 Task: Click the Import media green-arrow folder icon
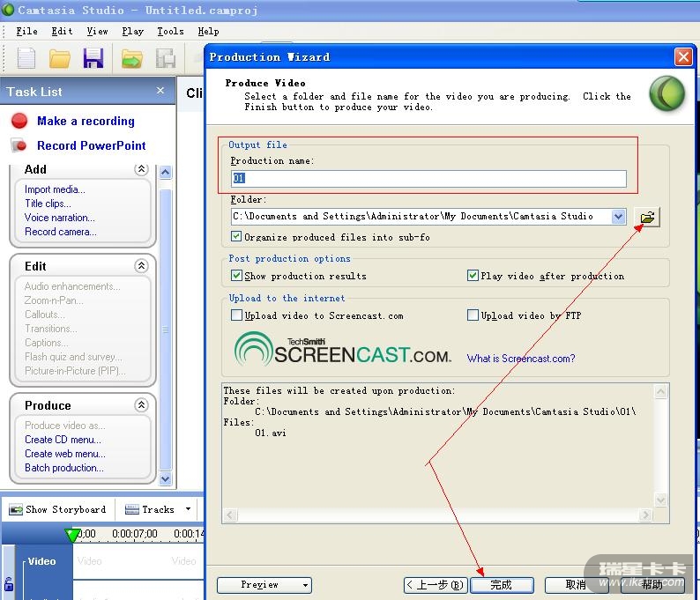coord(131,59)
